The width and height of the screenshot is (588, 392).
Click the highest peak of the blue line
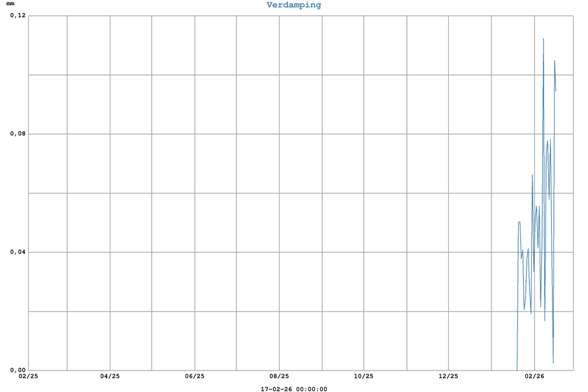coord(543,39)
